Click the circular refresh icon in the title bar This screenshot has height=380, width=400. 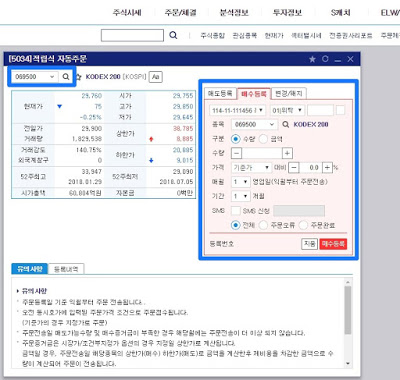pyautogui.click(x=325, y=59)
